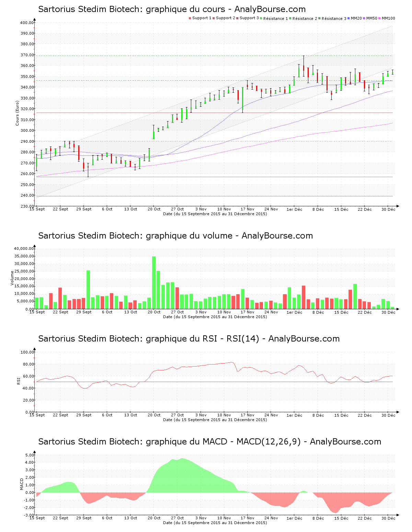Click the '1er Déc' date label on price chart

(295, 209)
